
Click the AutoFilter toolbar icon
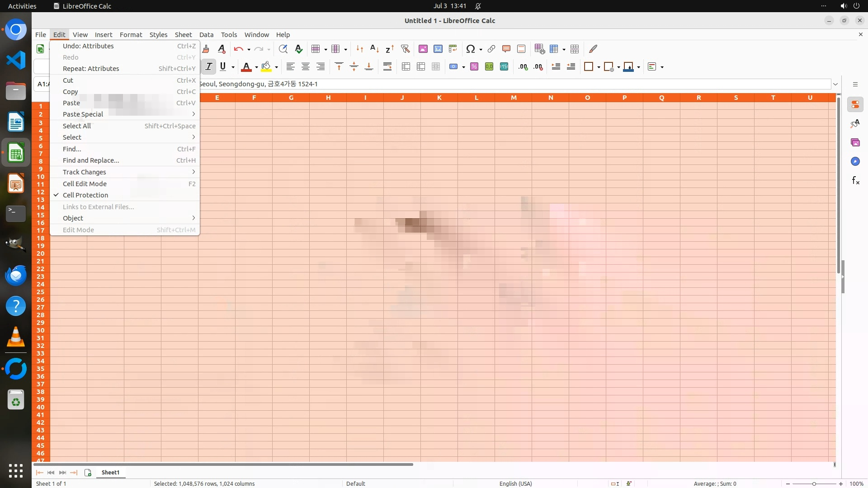(405, 49)
